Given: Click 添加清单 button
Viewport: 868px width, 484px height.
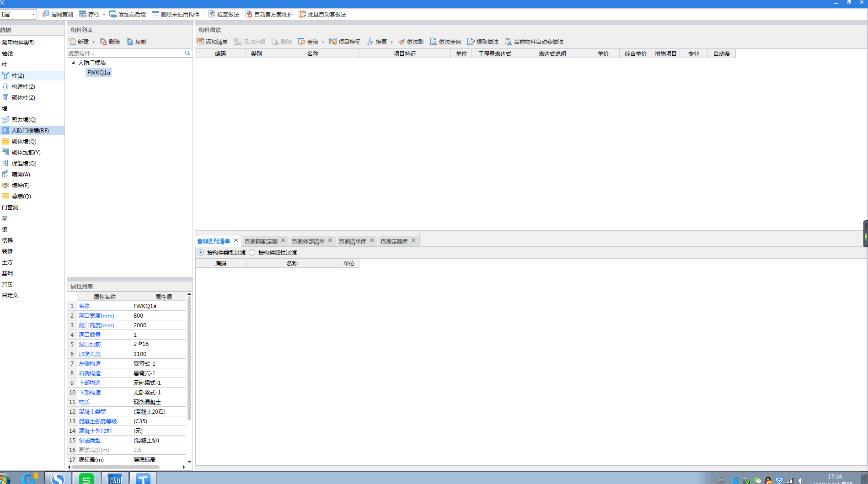Looking at the screenshot, I should point(212,42).
